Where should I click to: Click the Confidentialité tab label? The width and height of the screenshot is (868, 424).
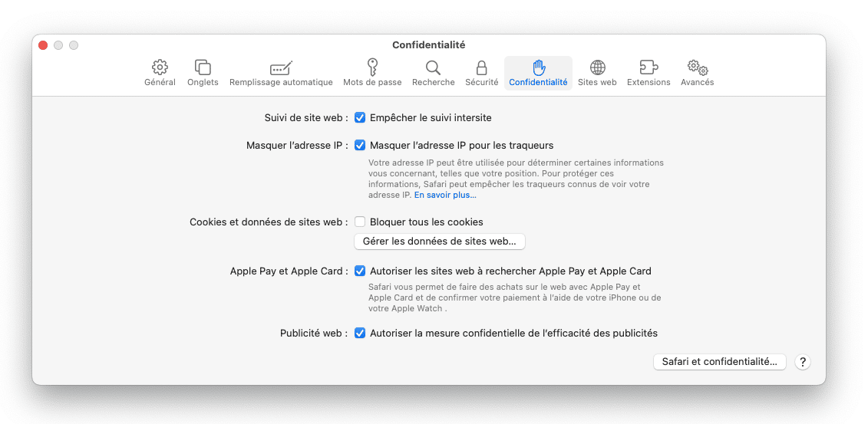pyautogui.click(x=538, y=83)
